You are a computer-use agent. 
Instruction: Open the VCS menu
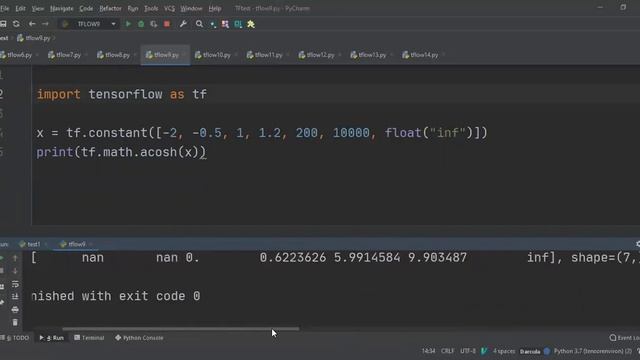point(169,8)
